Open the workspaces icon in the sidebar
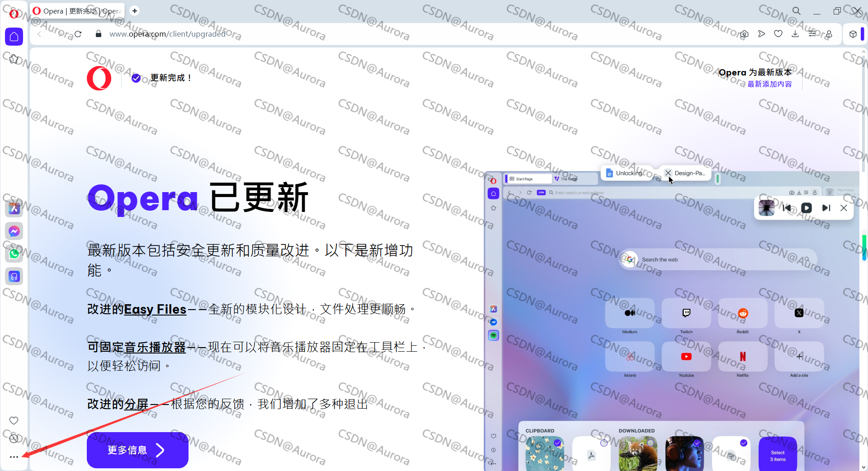This screenshot has width=868, height=471. tap(14, 59)
